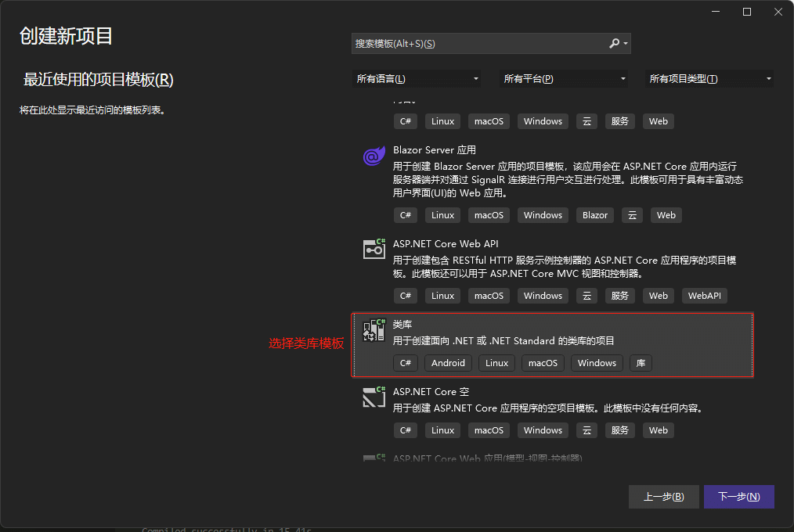
Task: Click the 服务 tag under ASP.NET Core Web API
Action: point(620,296)
